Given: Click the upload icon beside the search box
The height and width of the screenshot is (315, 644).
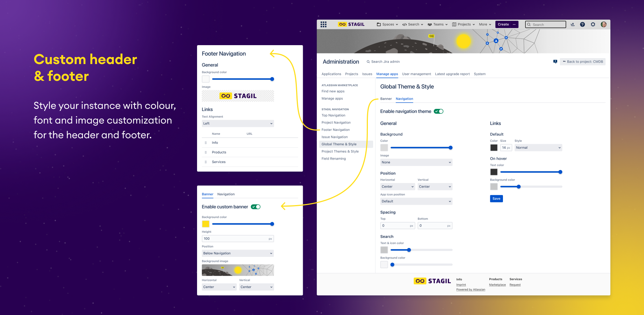Looking at the screenshot, I should 573,24.
